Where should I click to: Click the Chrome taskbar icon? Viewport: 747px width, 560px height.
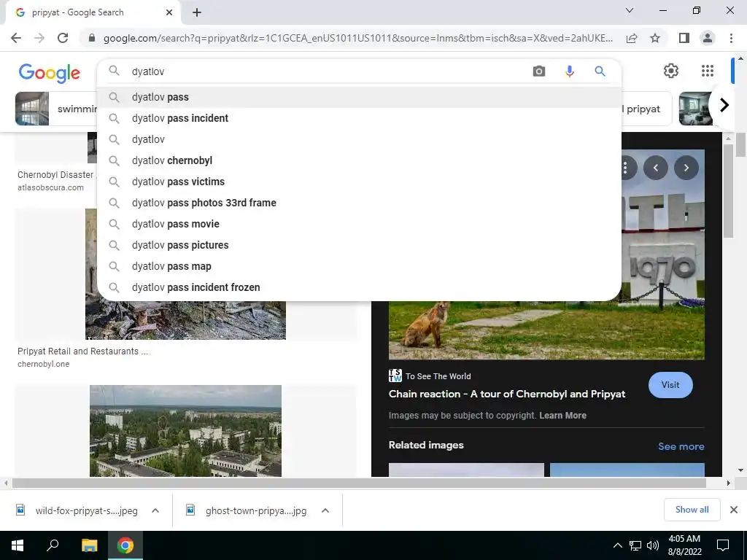(x=125, y=545)
